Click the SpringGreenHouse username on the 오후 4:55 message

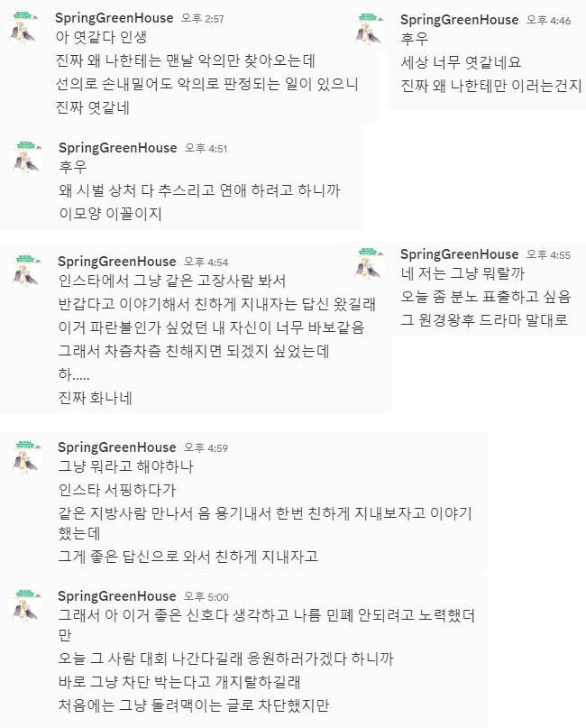click(459, 253)
